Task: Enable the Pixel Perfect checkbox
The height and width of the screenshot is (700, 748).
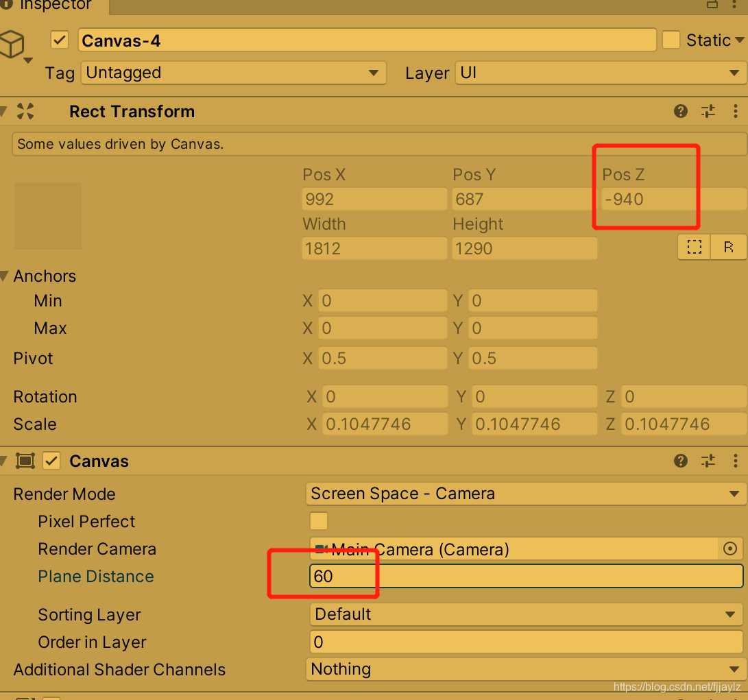Action: click(x=319, y=521)
